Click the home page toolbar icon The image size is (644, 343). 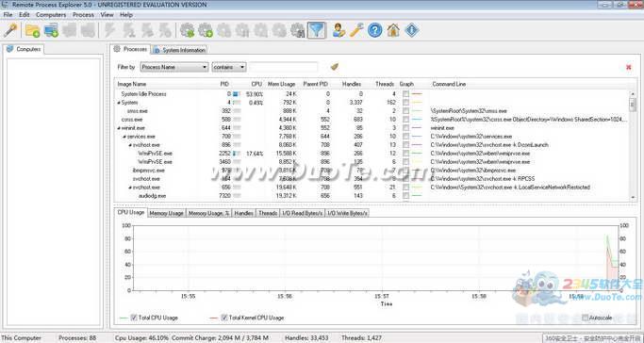[393, 30]
